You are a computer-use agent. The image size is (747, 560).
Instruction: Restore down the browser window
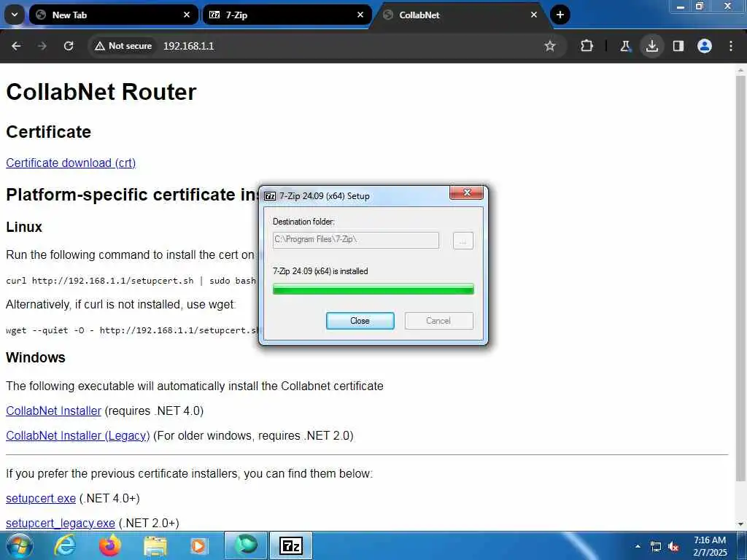700,6
